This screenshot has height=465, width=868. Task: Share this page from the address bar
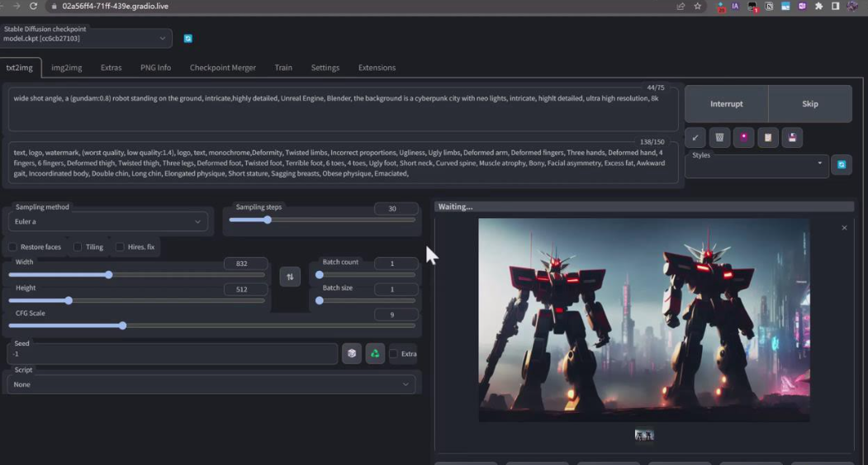pyautogui.click(x=681, y=6)
